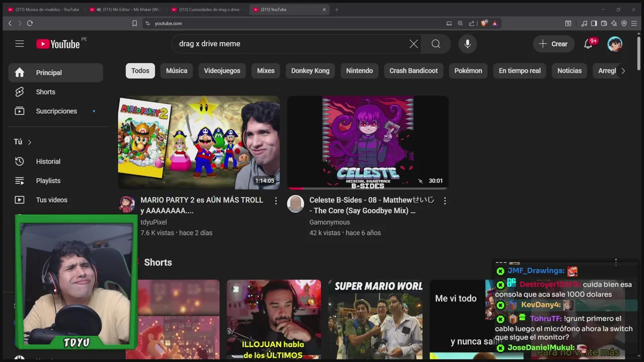644x362 pixels.
Task: Open the tdyuPixel channel avatar
Action: point(127,204)
